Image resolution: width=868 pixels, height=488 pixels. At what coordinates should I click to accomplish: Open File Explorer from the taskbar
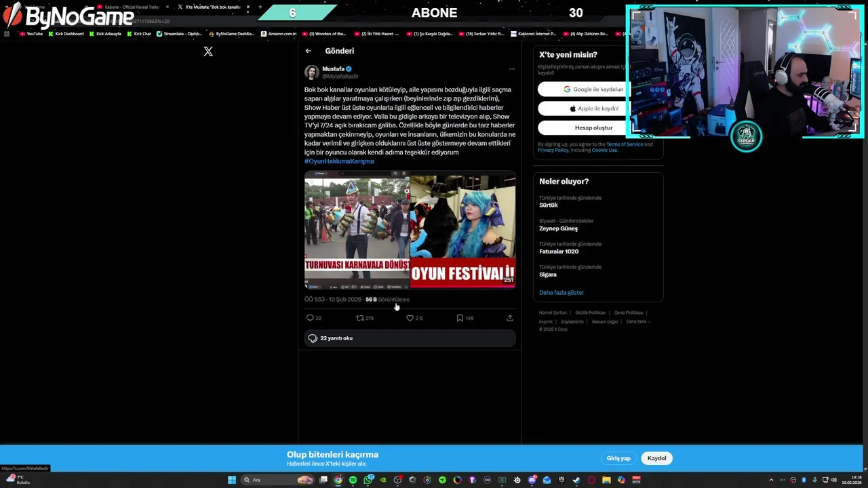(606, 480)
